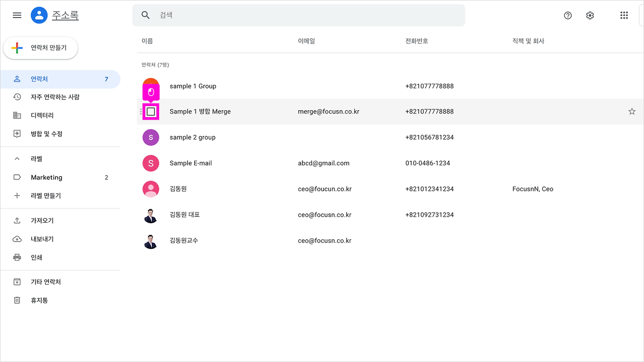Check the Sample 1 병합 Merge checkbox
Viewport: 644px width, 362px height.
click(150, 111)
